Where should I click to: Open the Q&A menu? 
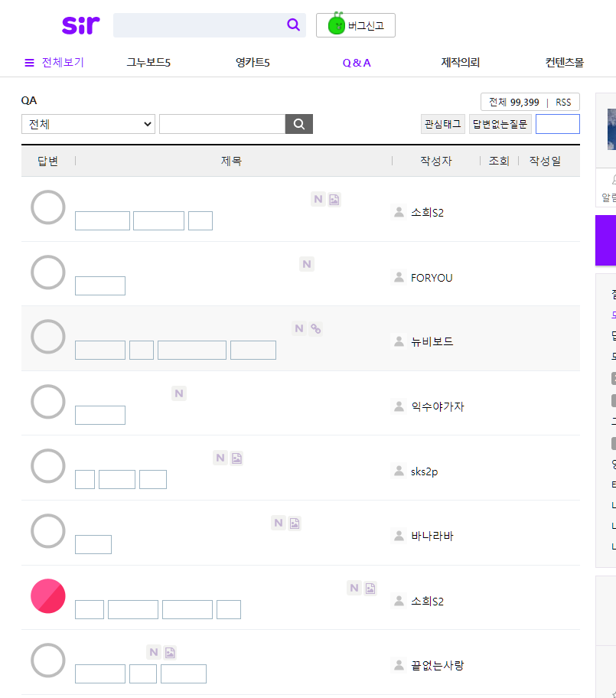357,63
